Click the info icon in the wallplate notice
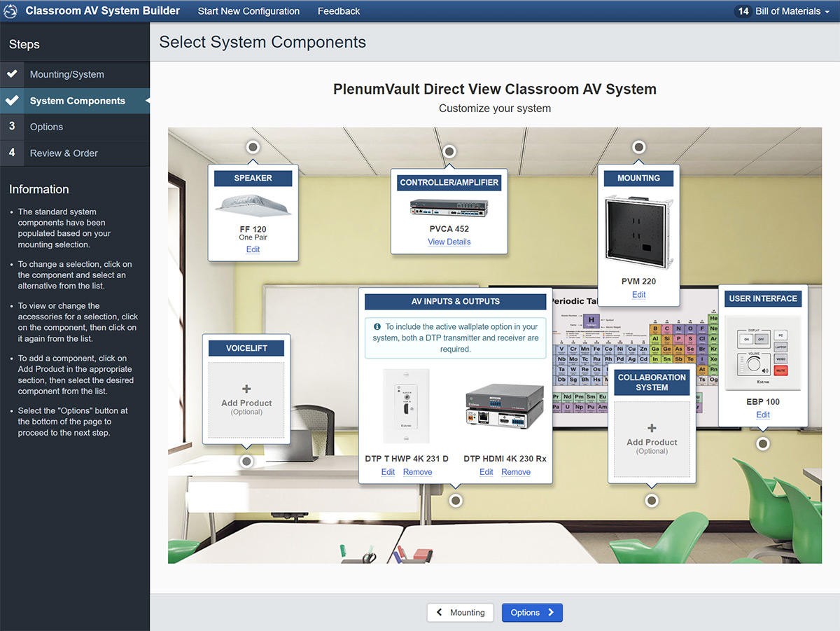Viewport: 840px width, 631px height. coord(377,326)
